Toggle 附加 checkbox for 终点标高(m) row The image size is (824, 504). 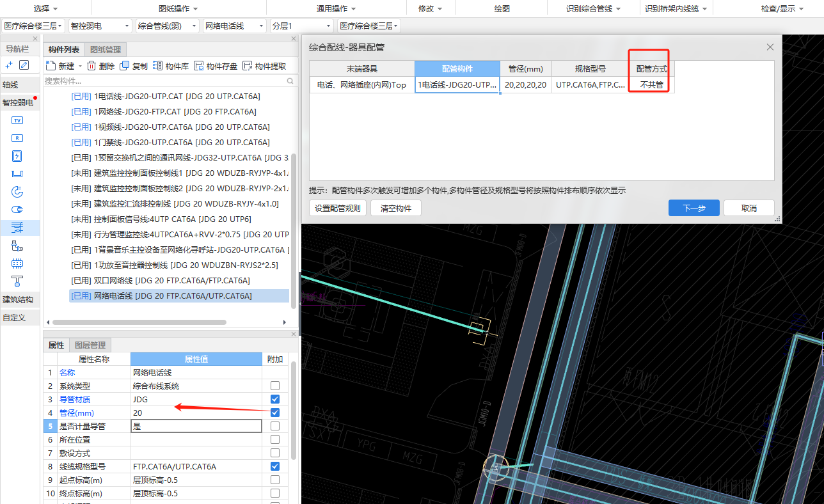tap(275, 493)
